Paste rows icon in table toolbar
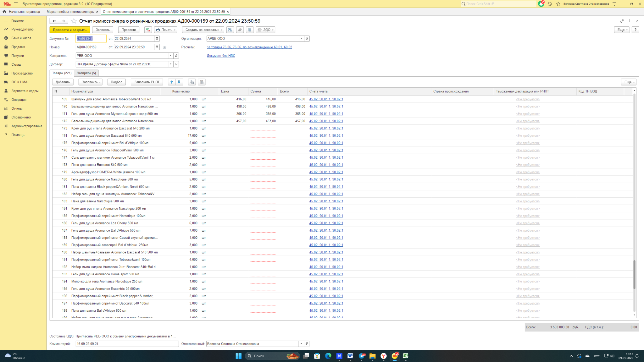Screen dimensions: 644x362 [202, 82]
